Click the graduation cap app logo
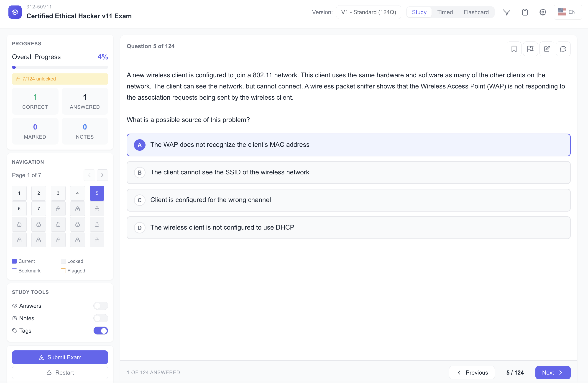The width and height of the screenshot is (588, 383). tap(15, 12)
